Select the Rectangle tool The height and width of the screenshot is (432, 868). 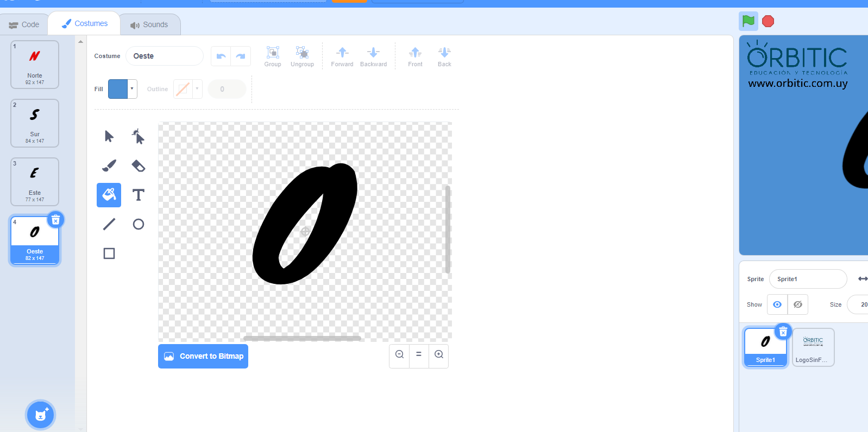pyautogui.click(x=109, y=253)
